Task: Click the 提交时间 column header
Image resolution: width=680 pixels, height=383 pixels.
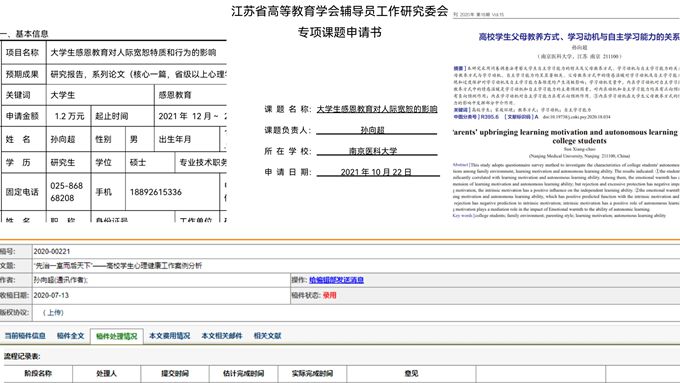Action: point(175,373)
